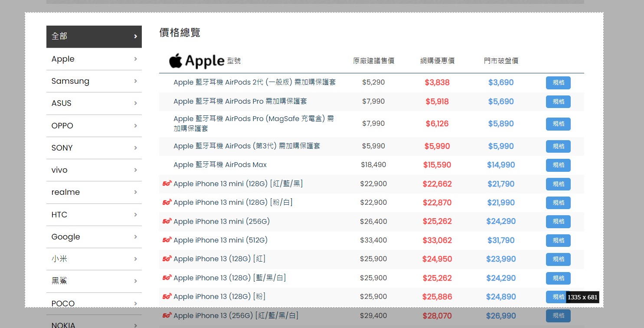
Task: Click the 原廠建議售價 column header
Action: pos(373,61)
